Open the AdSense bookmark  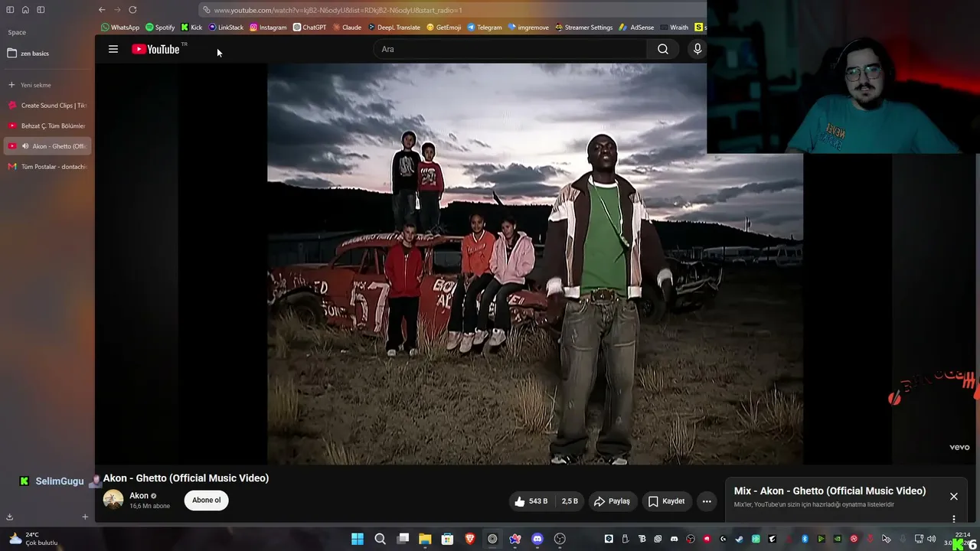pyautogui.click(x=637, y=28)
